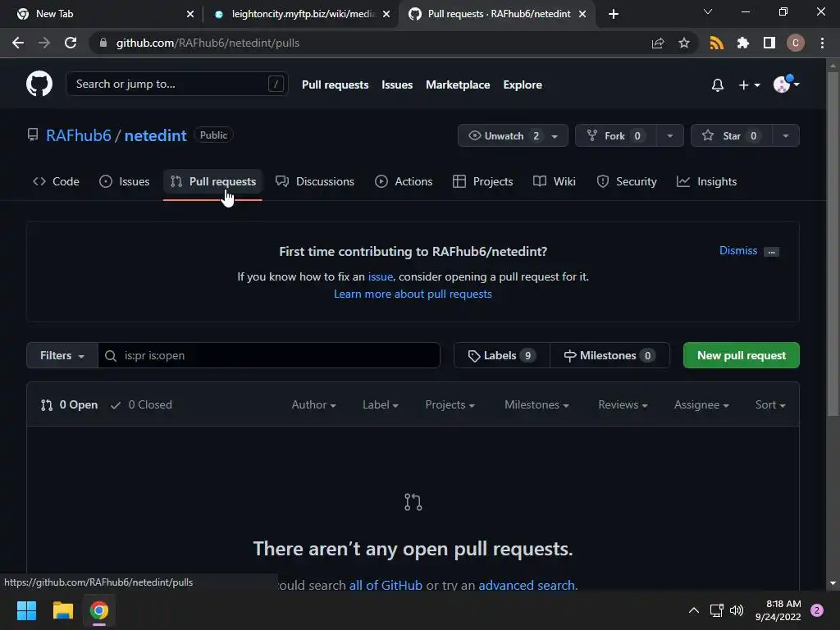Open the Security tab
This screenshot has height=630, width=840.
pyautogui.click(x=627, y=181)
